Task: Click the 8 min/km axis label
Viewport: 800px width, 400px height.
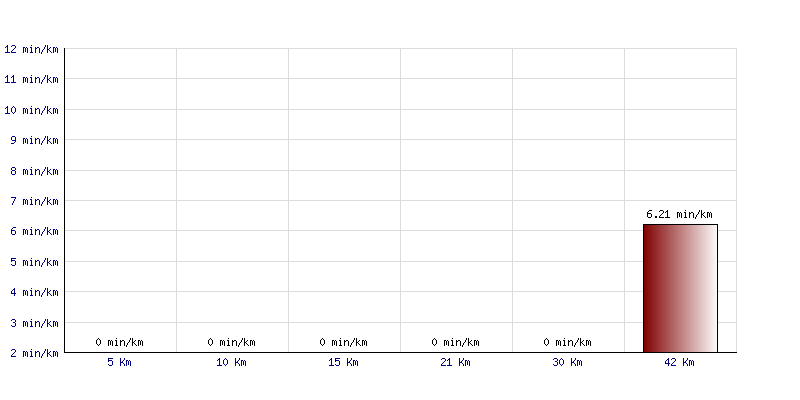Action: click(x=34, y=171)
